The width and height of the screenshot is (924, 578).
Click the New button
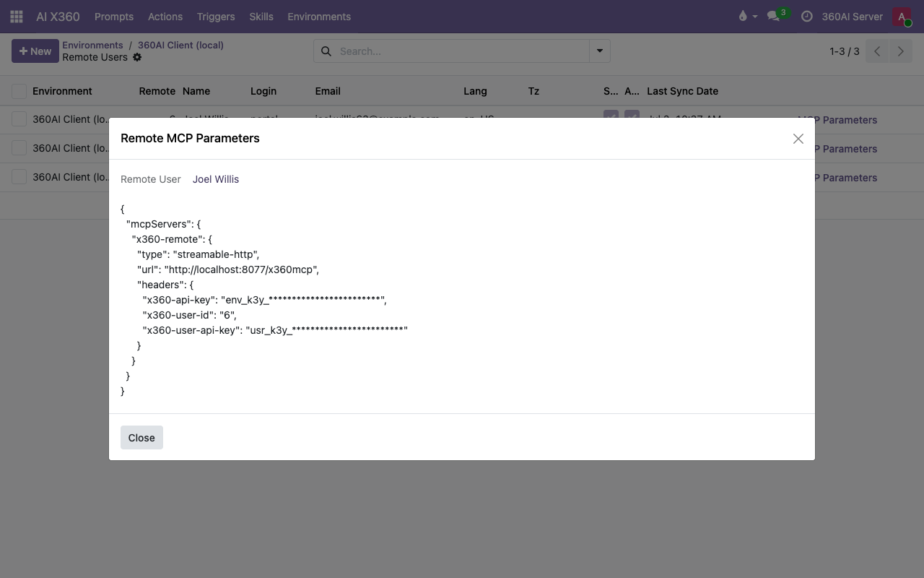(35, 51)
